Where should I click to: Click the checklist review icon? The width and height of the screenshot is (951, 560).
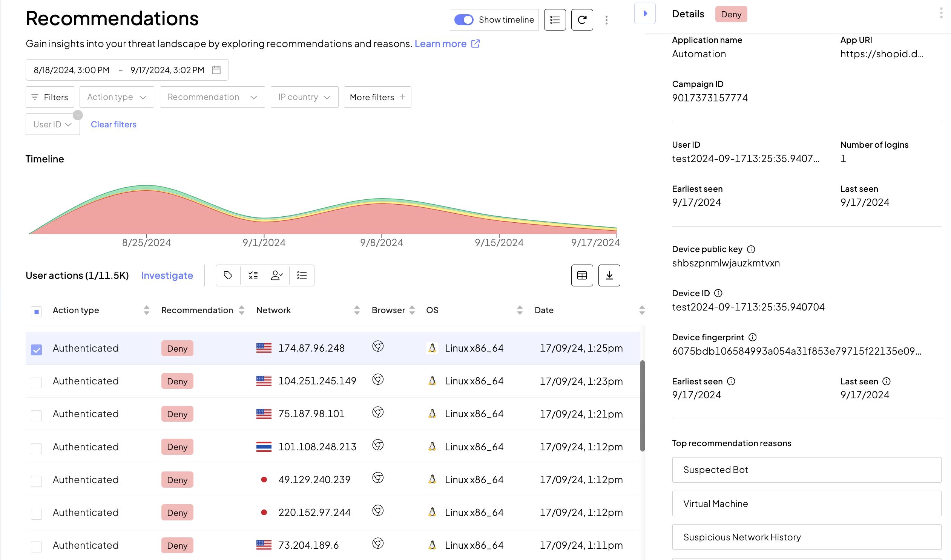tap(253, 275)
